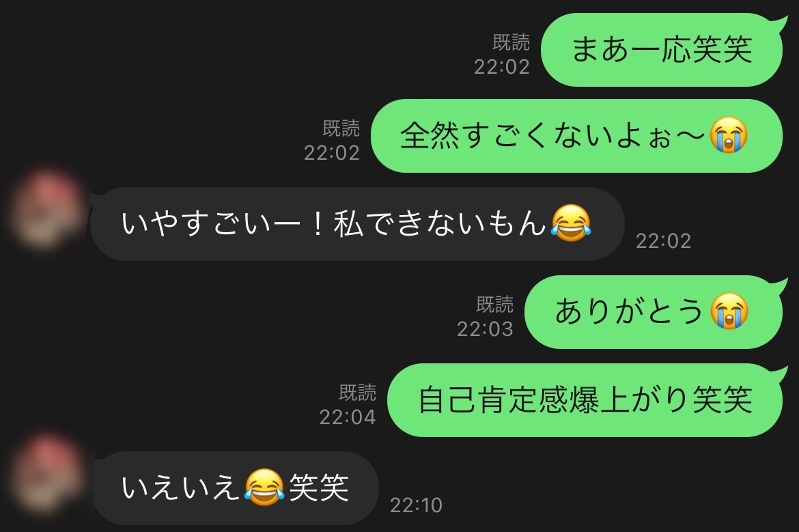Viewport: 799px width, 532px height.
Task: Click the 22:10 timestamp after いえいえ message
Action: [x=417, y=505]
